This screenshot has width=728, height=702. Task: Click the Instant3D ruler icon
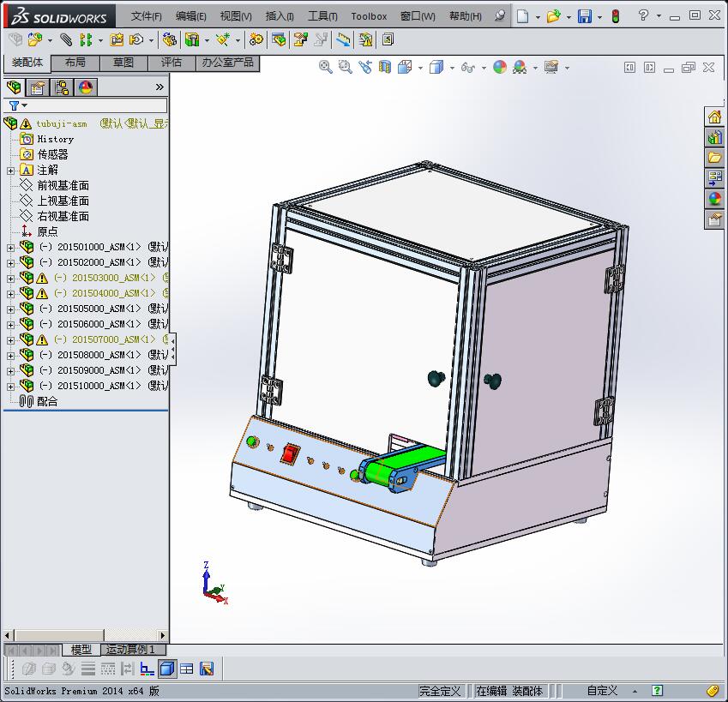343,40
